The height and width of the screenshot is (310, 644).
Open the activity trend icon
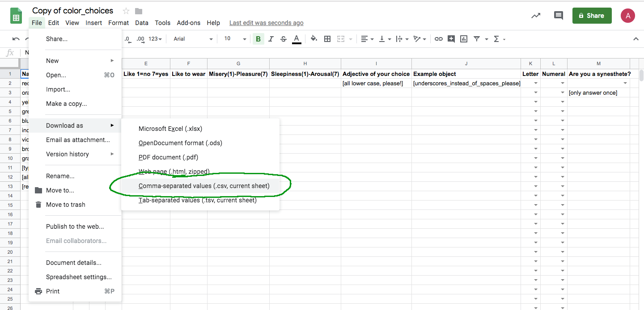pyautogui.click(x=535, y=16)
